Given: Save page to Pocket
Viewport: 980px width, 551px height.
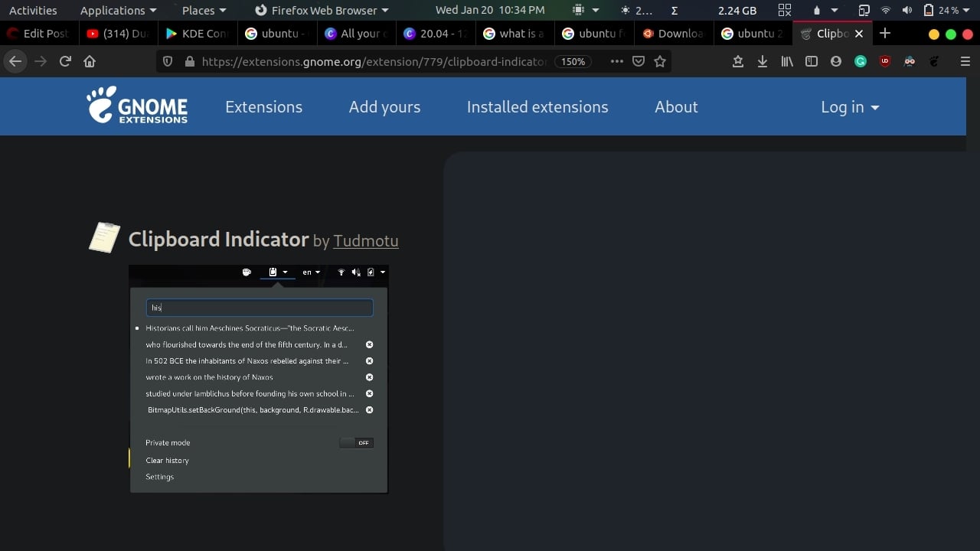Looking at the screenshot, I should click(639, 61).
